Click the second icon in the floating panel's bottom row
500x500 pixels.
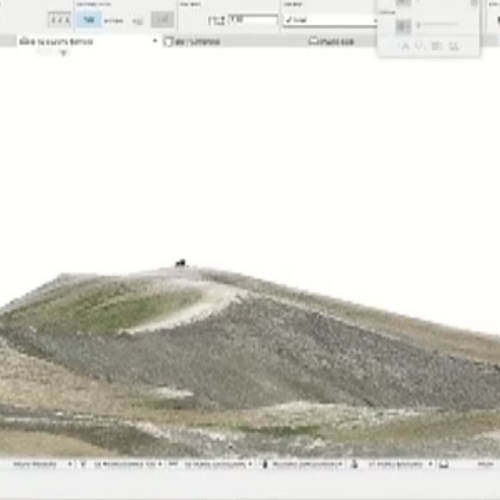point(420,46)
